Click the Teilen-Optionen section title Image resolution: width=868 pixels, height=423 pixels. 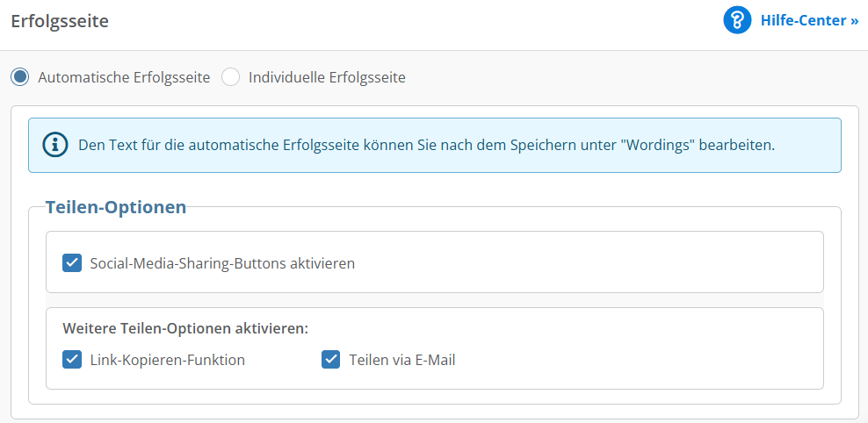[x=116, y=207]
